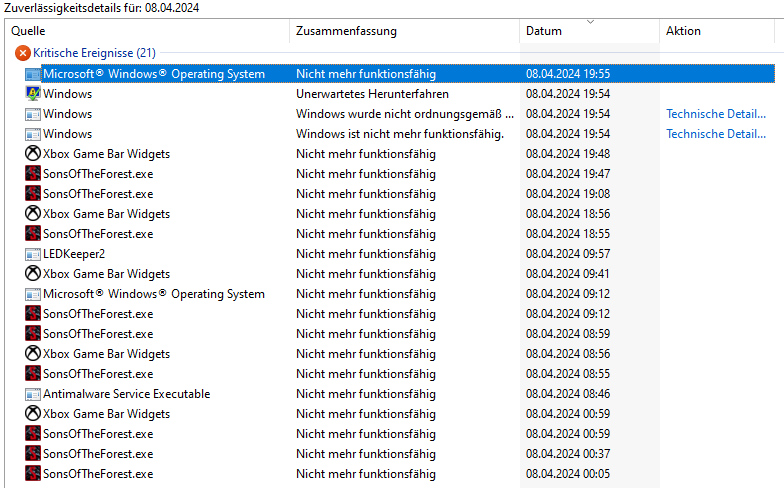Click the red critical events error icon
This screenshot has width=784, height=488.
coord(22,52)
